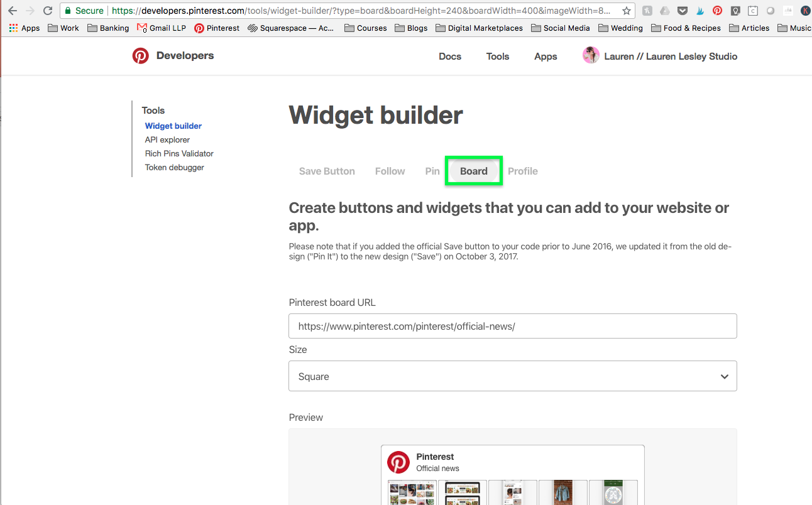The image size is (812, 505).
Task: Open the Apps grid shortcut
Action: tap(25, 28)
